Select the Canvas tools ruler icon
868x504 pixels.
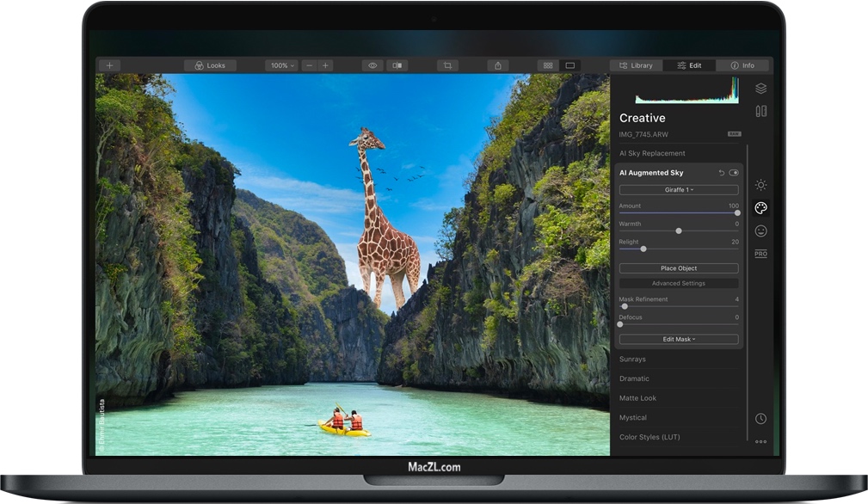(x=760, y=111)
